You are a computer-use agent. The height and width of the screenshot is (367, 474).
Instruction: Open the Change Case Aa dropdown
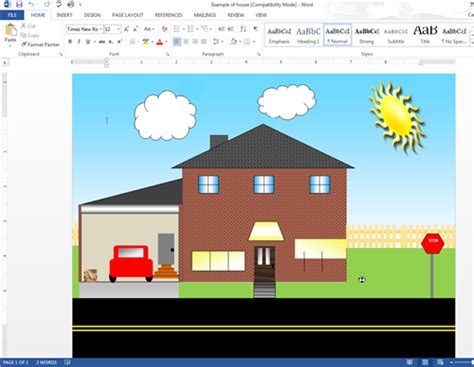[x=149, y=29]
